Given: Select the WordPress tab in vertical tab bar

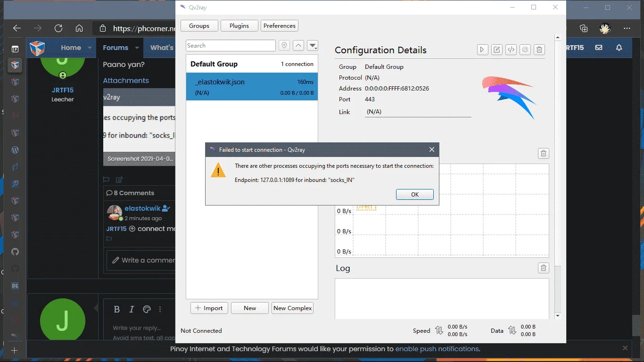Looking at the screenshot, I should (15, 150).
